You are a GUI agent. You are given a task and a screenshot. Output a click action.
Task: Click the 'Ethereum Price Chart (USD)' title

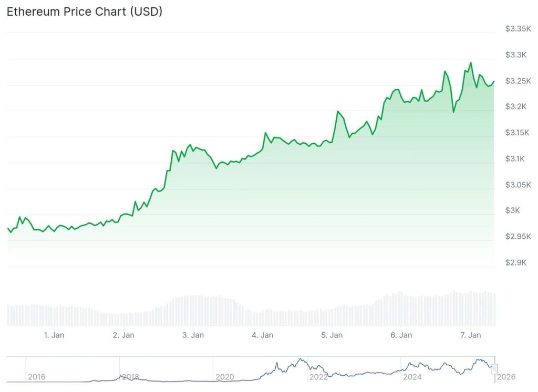tap(84, 12)
